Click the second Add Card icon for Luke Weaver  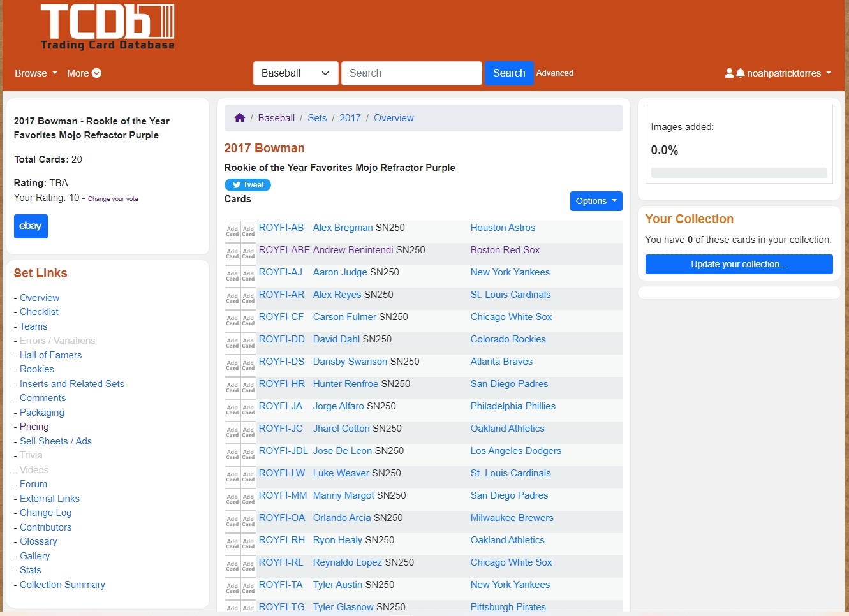pyautogui.click(x=248, y=477)
